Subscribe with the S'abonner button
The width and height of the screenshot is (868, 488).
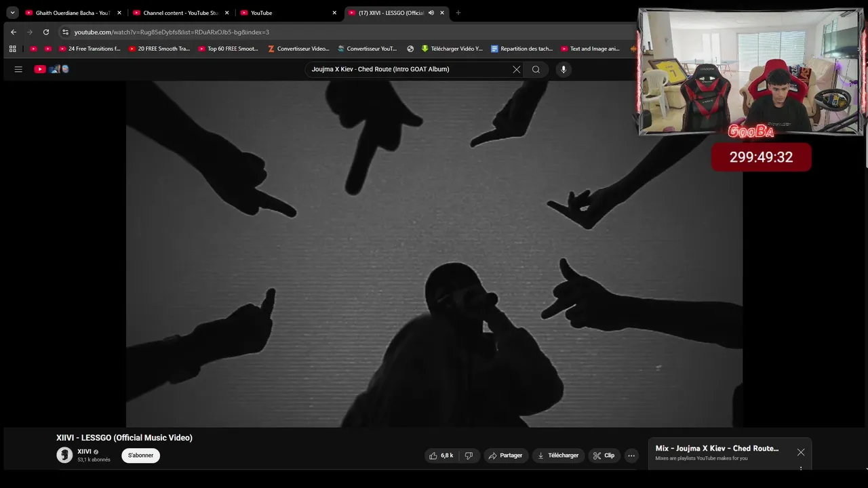(x=141, y=455)
